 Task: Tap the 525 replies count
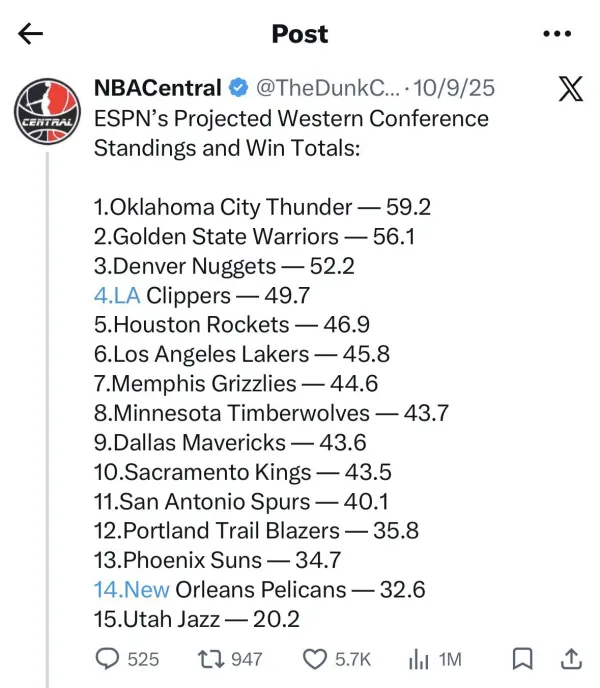click(143, 659)
